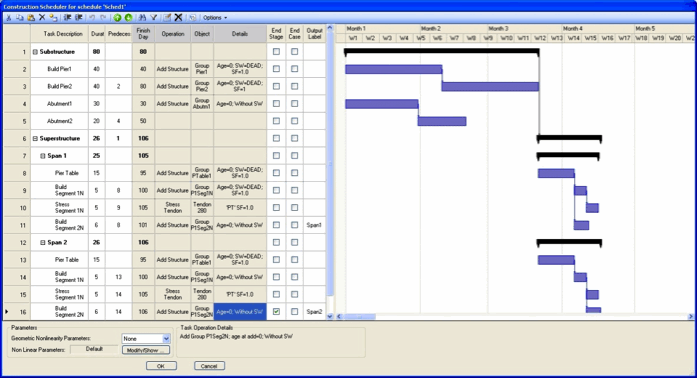Screen dimensions: 698x378
Task: Check End Stage for Substructure row
Action: point(276,52)
